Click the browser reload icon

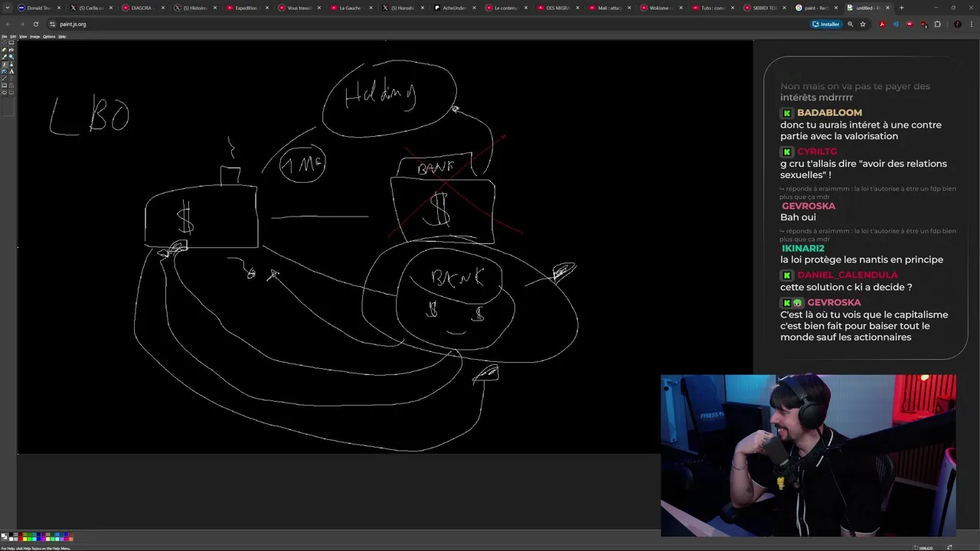pyautogui.click(x=35, y=24)
